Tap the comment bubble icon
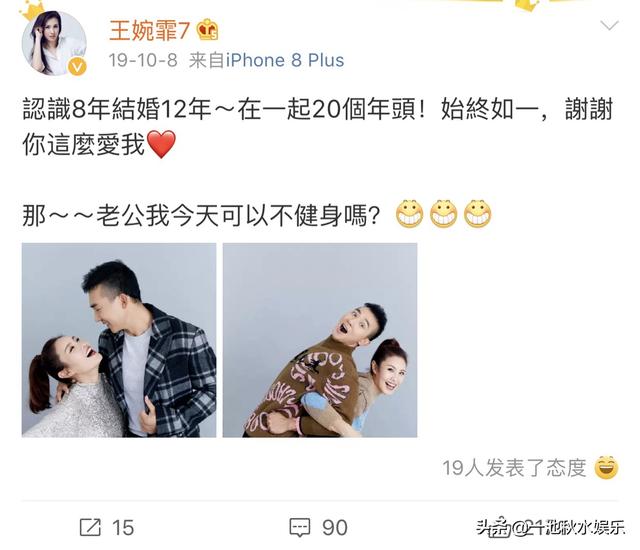The width and height of the screenshot is (640, 550). [300, 528]
